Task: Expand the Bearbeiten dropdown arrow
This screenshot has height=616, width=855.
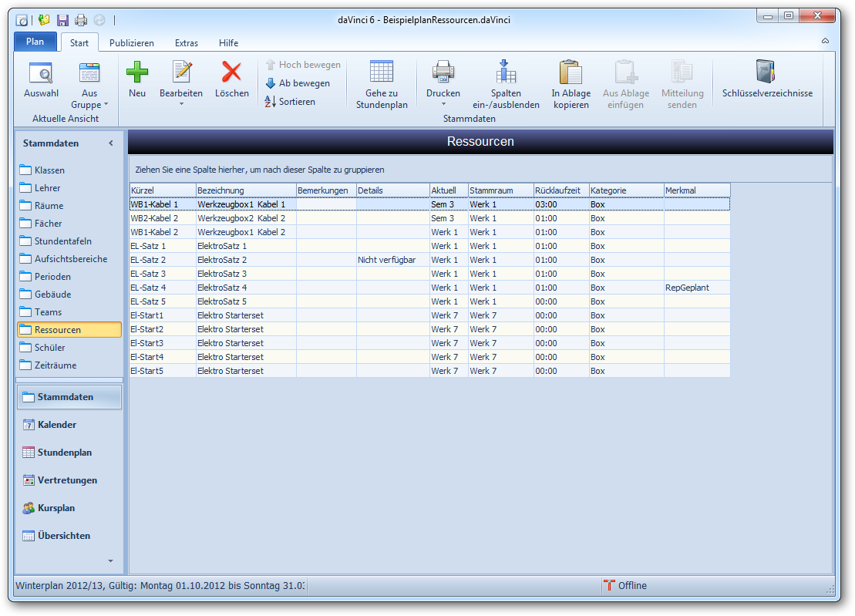Action: (181, 104)
